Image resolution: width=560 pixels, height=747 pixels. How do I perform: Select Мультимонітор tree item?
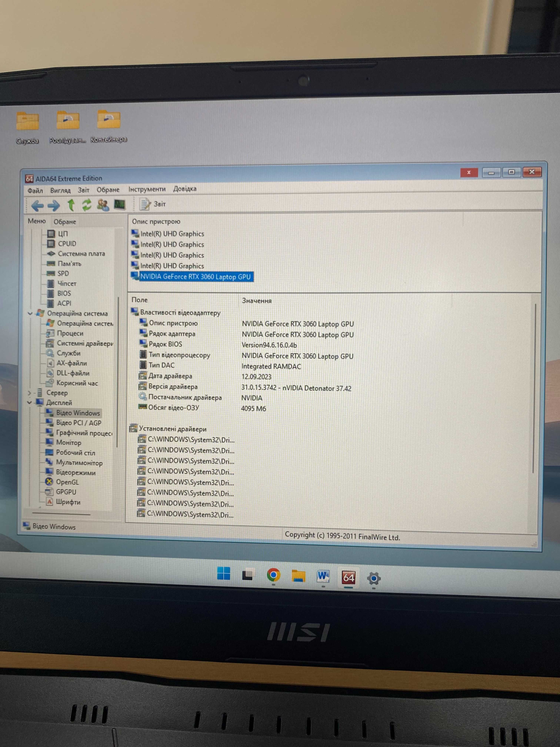point(74,463)
